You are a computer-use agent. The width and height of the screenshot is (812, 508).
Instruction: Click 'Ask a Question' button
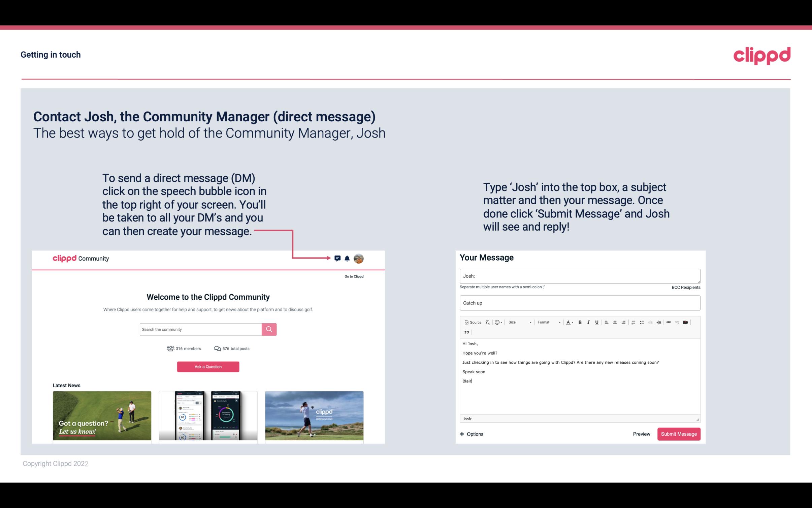pos(208,366)
